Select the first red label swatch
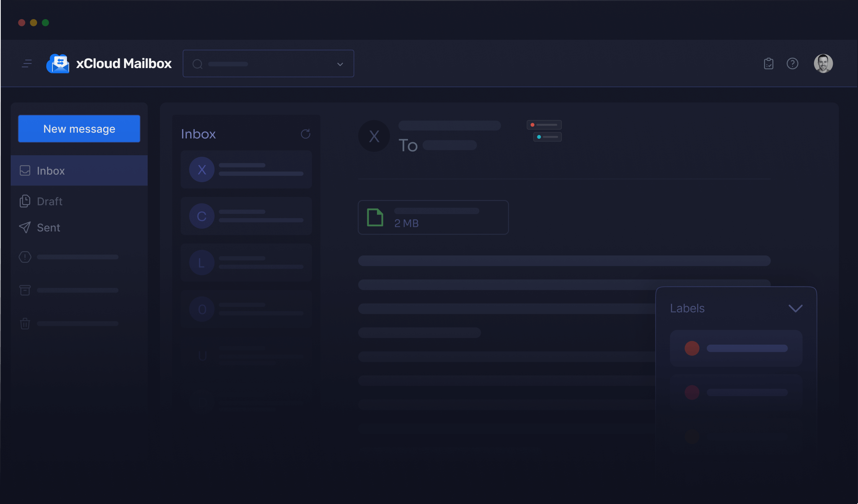This screenshot has height=504, width=858. pyautogui.click(x=692, y=348)
